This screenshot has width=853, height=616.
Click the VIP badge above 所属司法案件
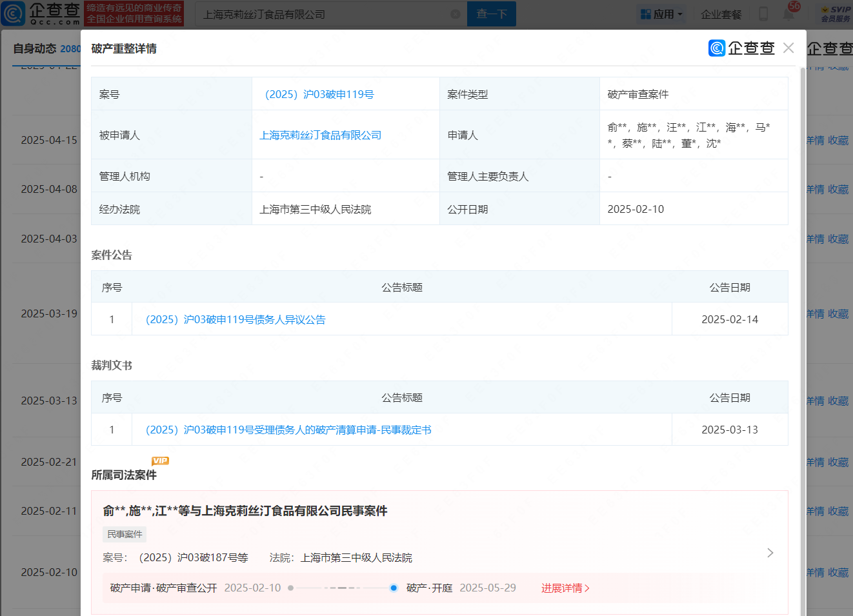160,461
